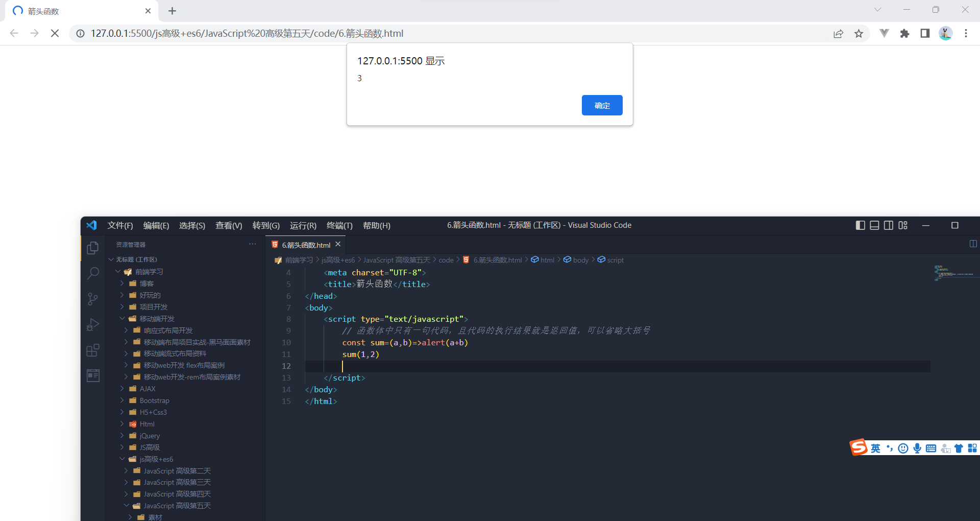The image size is (980, 521).
Task: Open Run and Debug view
Action: pos(92,324)
